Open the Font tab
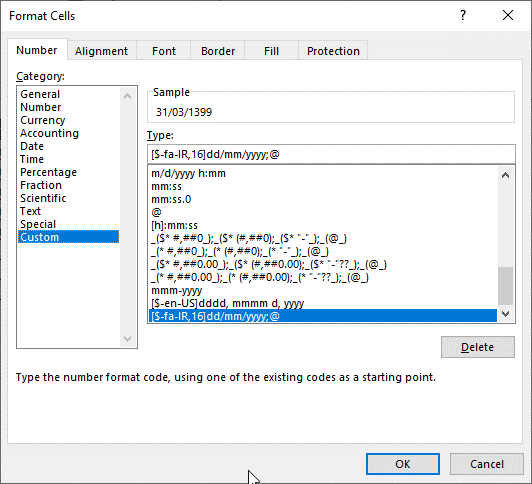This screenshot has width=532, height=484. [x=164, y=51]
